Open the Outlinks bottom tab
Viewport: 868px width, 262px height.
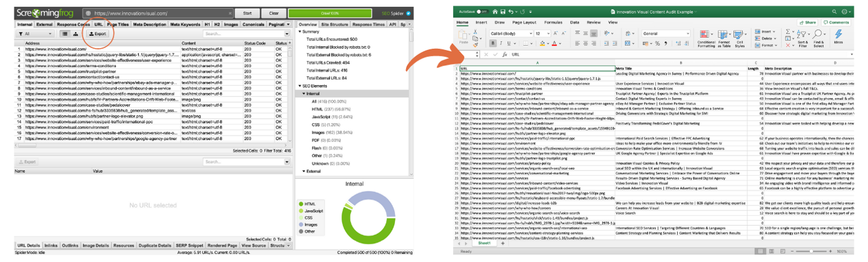pyautogui.click(x=71, y=246)
